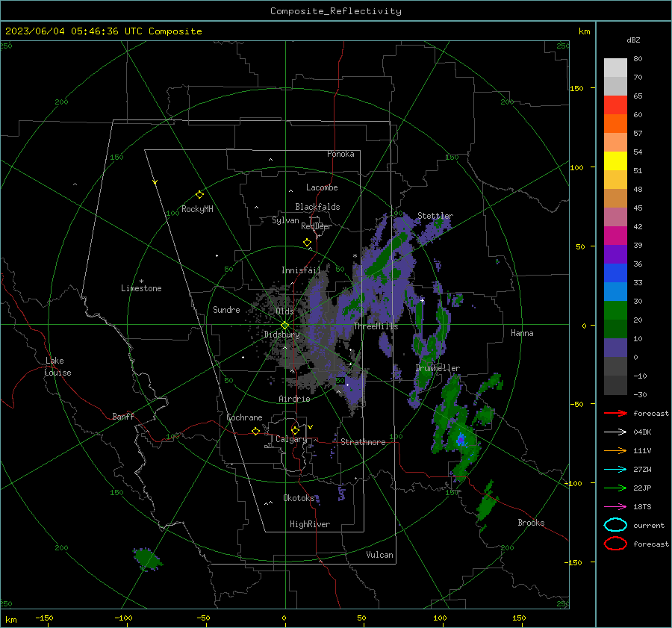Click the Drumheller label
The height and width of the screenshot is (628, 672).
[438, 368]
